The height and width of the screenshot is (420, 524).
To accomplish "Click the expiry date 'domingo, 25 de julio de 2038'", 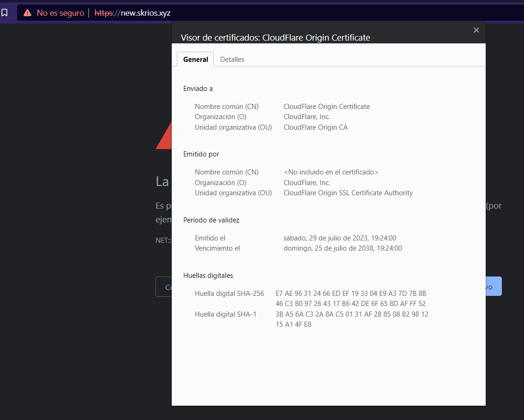I will pyautogui.click(x=343, y=248).
